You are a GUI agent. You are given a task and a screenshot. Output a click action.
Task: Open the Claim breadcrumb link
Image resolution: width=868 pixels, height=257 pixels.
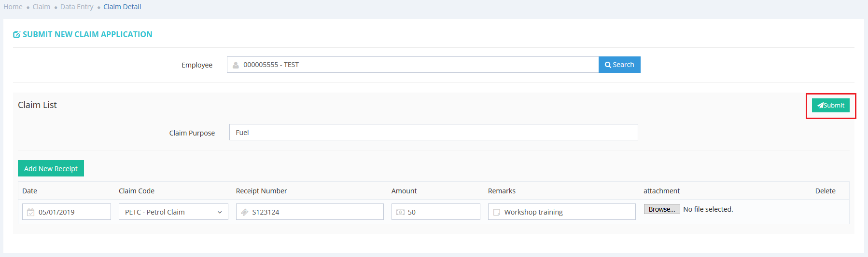pos(42,7)
